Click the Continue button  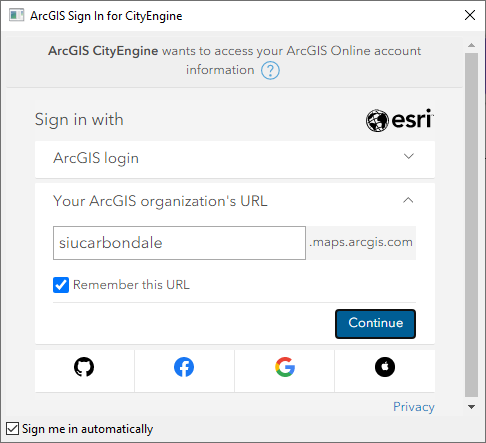(375, 324)
